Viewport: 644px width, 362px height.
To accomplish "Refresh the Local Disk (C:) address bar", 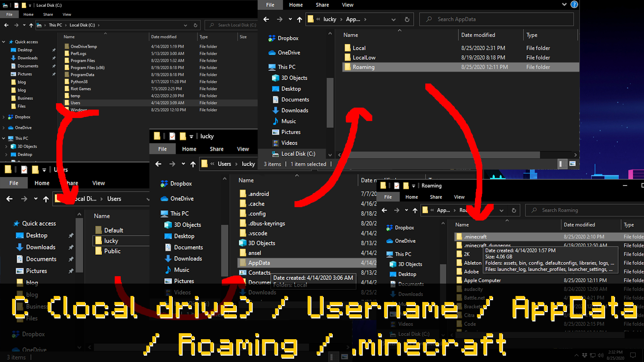I will coord(195,25).
